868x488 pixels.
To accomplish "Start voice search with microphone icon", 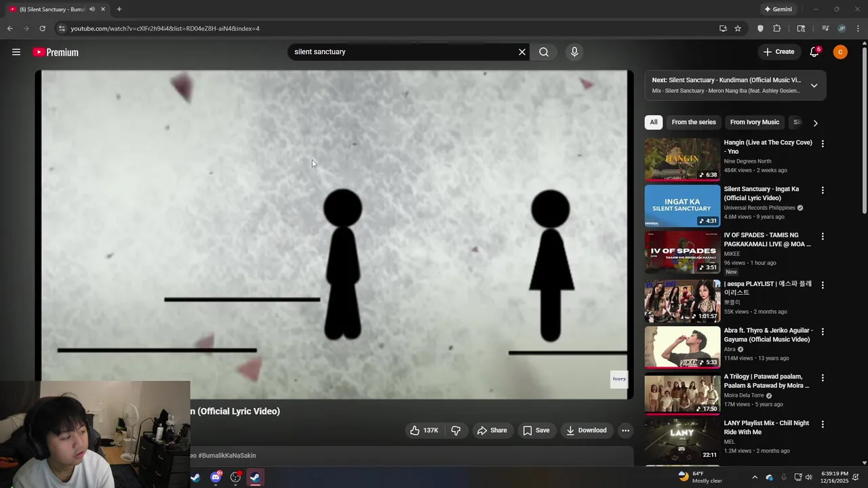I will coord(574,52).
